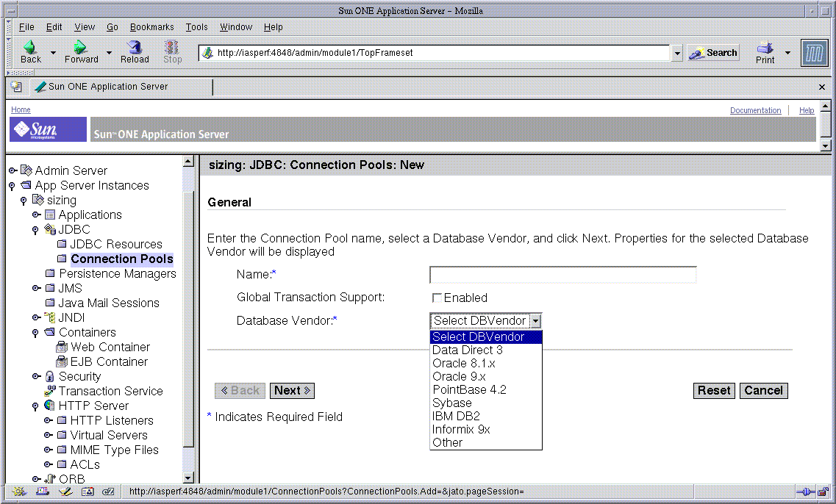Open Address Book status bar icon

point(87,492)
